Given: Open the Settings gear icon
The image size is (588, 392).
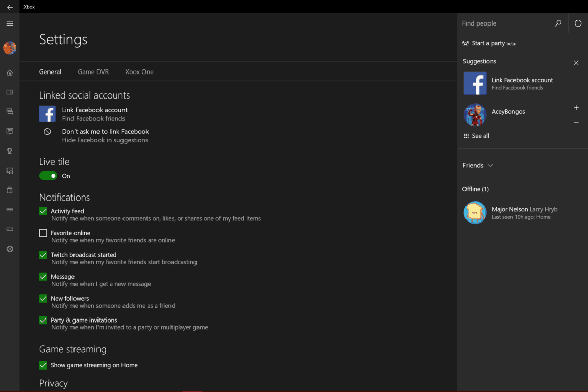Looking at the screenshot, I should pos(10,249).
